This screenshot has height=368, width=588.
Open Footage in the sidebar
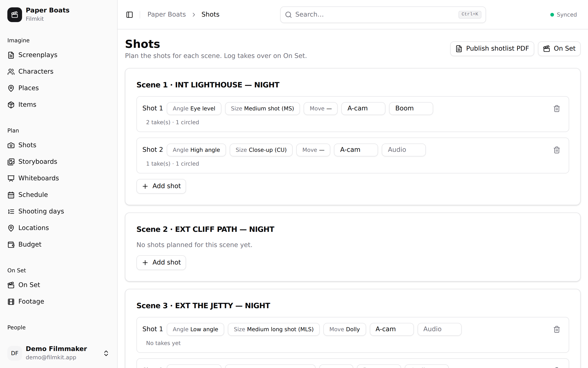coord(59,301)
